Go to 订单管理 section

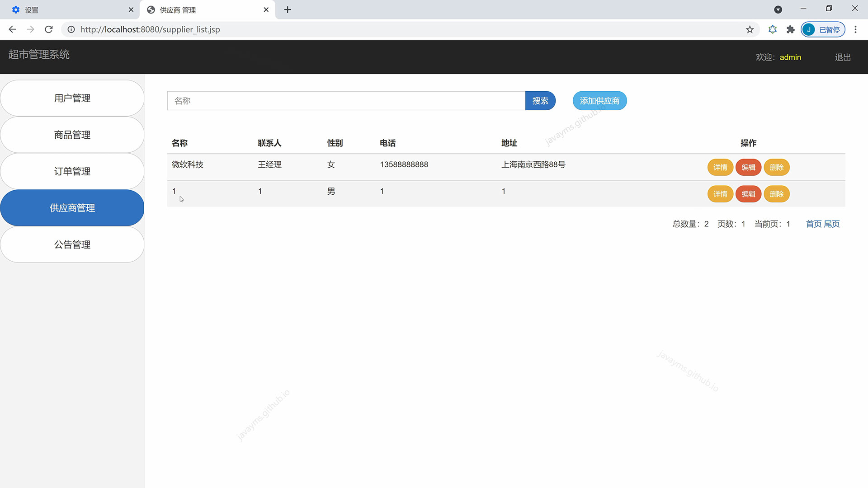click(x=72, y=171)
